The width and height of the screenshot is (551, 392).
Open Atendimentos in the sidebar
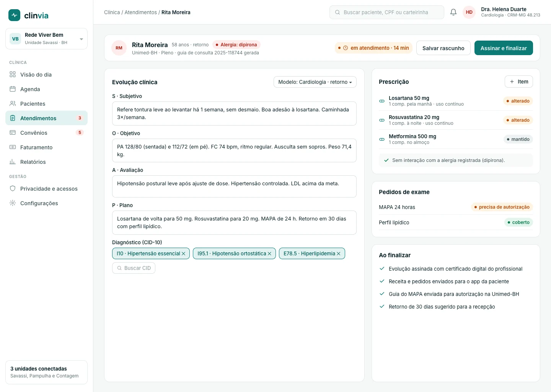click(46, 118)
